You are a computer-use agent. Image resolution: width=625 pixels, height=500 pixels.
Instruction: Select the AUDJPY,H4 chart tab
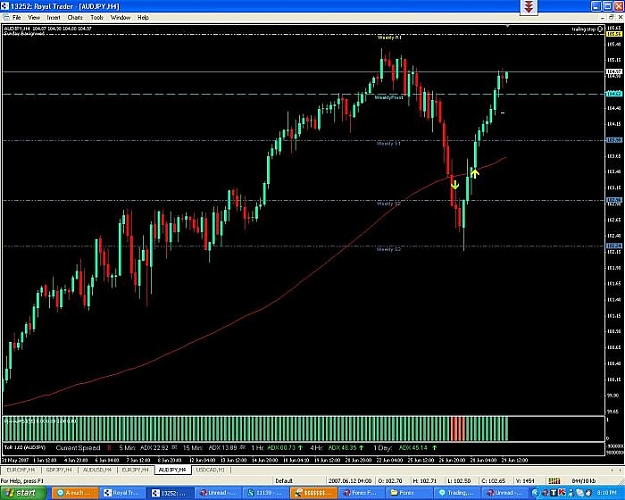(x=172, y=470)
